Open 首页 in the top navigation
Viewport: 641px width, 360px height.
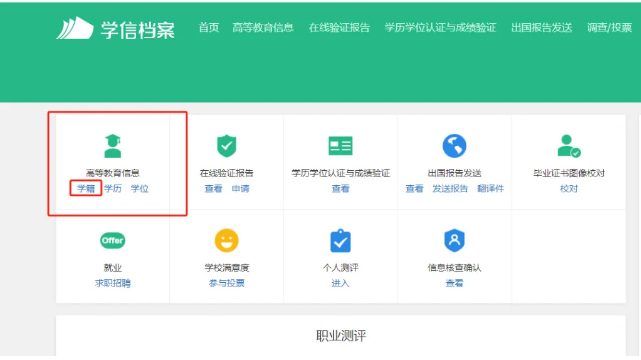pyautogui.click(x=209, y=27)
